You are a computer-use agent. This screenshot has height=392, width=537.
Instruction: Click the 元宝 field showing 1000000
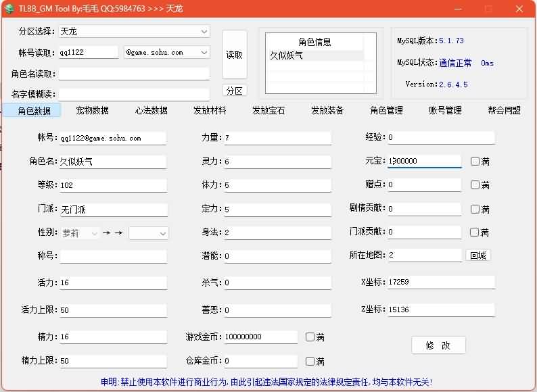[x=425, y=161]
